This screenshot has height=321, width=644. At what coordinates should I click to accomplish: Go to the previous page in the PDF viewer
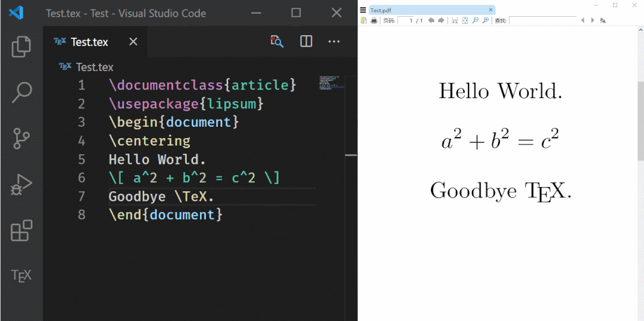tap(432, 20)
